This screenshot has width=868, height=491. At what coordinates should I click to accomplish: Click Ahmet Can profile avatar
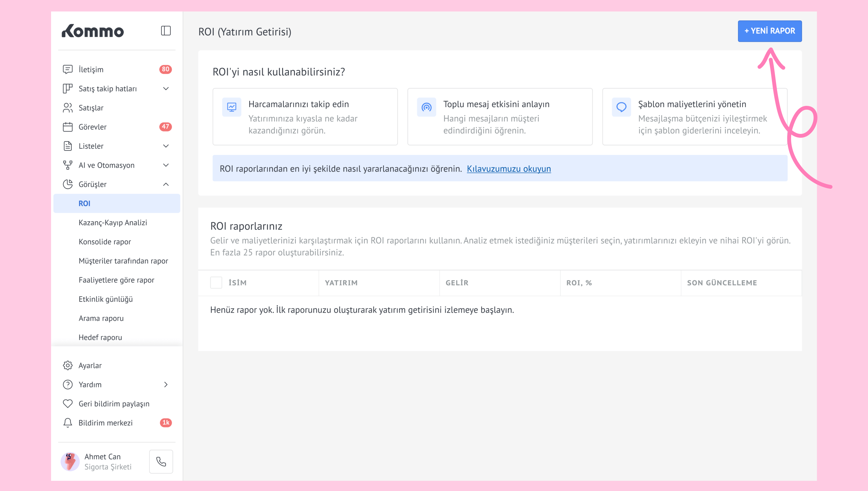coord(70,461)
